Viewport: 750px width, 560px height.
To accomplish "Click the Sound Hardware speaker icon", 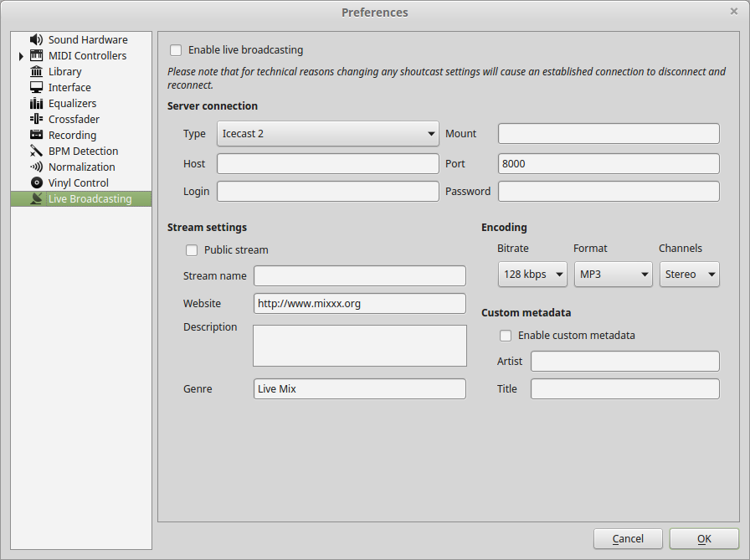I will click(36, 40).
